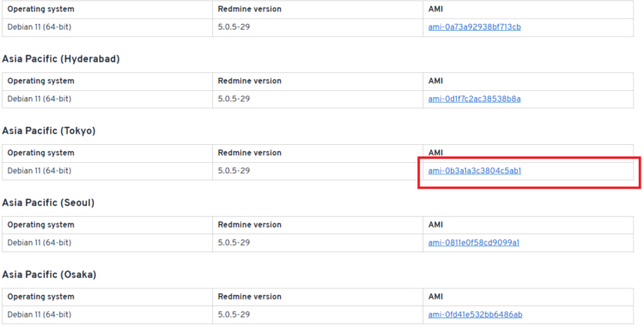This screenshot has height=326, width=644.
Task: Click "Redmine version" header in Seoul table
Action: coord(250,225)
